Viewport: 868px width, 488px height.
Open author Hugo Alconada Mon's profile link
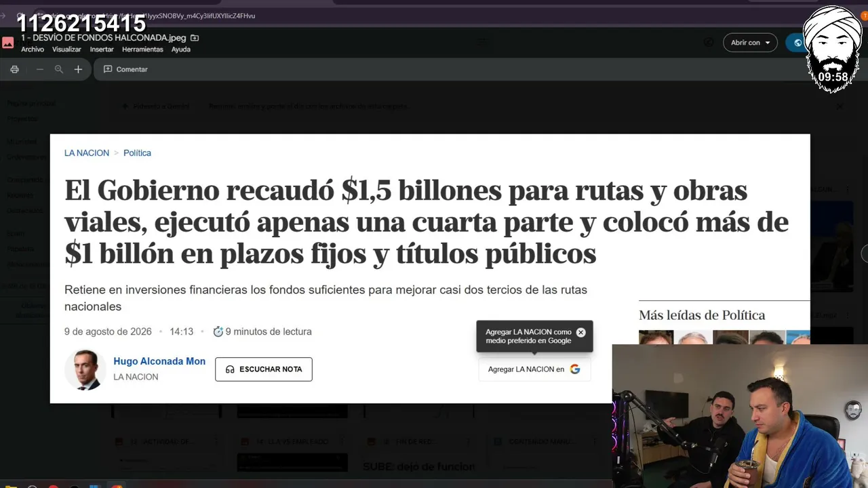[x=159, y=361]
